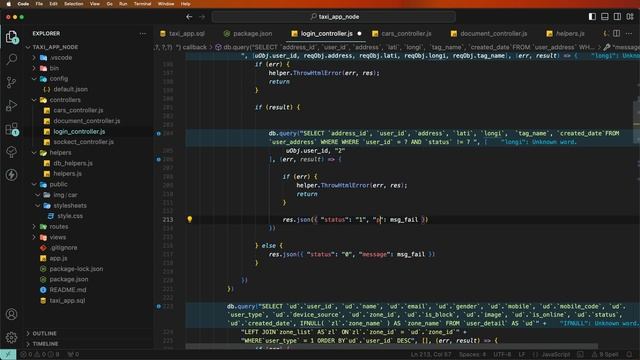Open the Extensions view
The image size is (640, 360).
11,129
